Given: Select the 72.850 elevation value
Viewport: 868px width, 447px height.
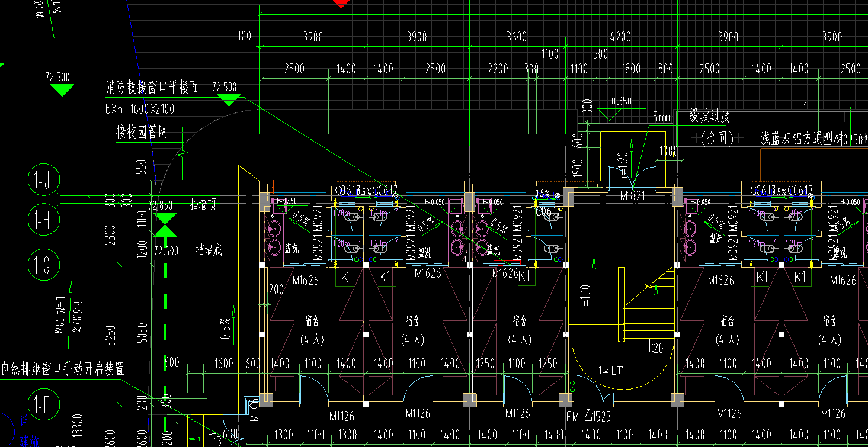Looking at the screenshot, I should (x=161, y=206).
